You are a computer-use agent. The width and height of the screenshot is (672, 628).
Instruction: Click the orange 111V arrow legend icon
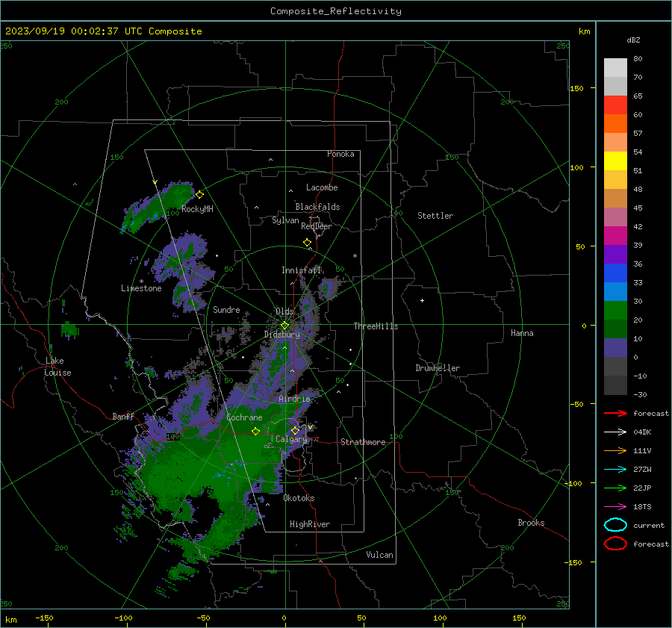615,450
